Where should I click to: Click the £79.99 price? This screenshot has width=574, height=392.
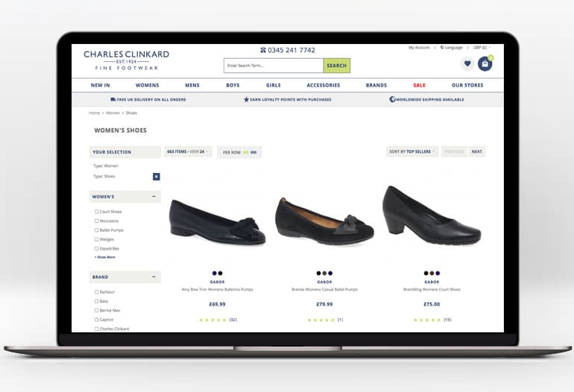(325, 304)
